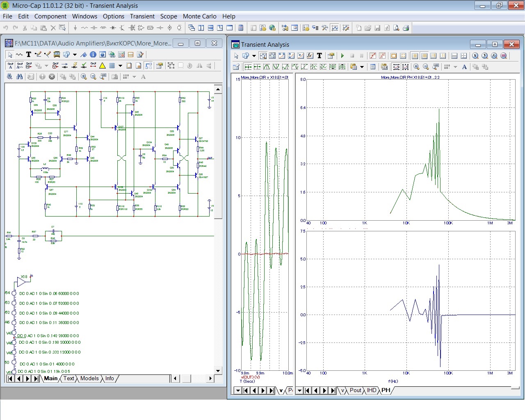Toggle the schematic grid display button
This screenshot has width=525, height=420.
point(112,66)
